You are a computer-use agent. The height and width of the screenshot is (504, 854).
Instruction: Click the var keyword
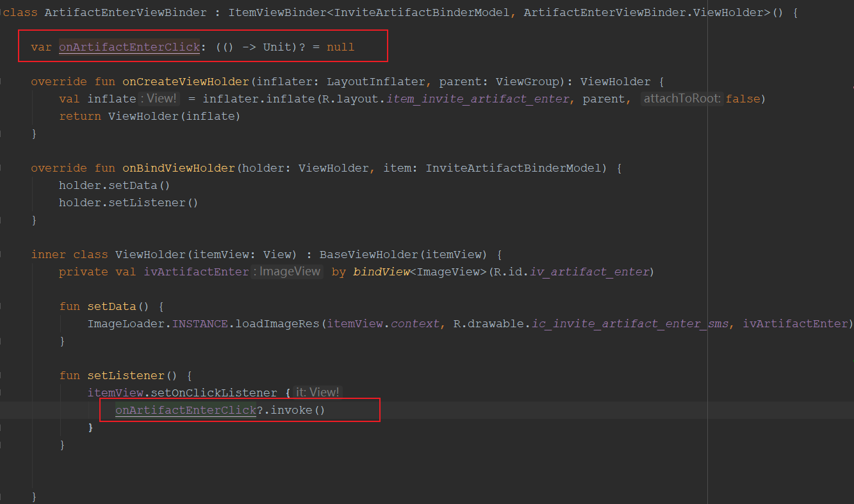pos(41,47)
